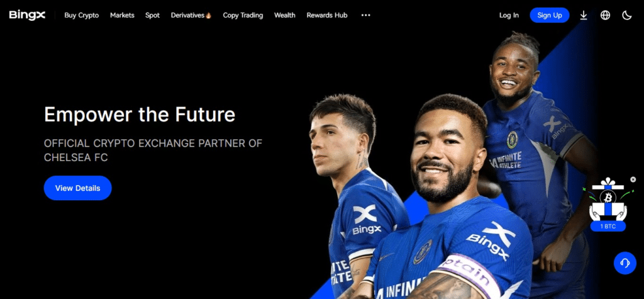
Task: Click the Log In link
Action: coord(509,15)
